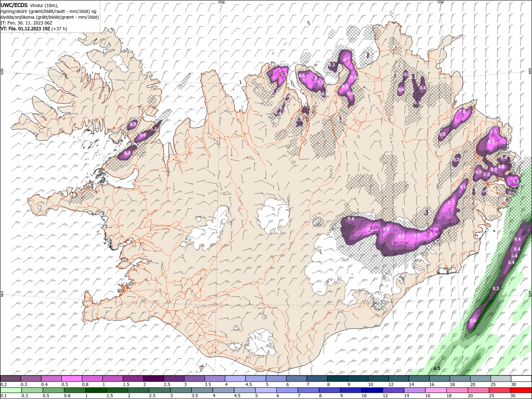
Task: Click the 15W longitude label
Action: [x=440, y=2]
